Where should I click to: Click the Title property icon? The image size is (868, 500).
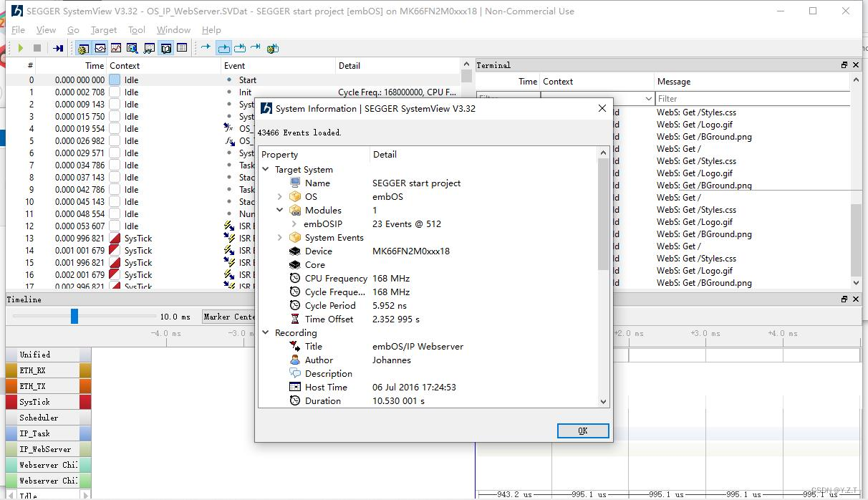point(295,347)
